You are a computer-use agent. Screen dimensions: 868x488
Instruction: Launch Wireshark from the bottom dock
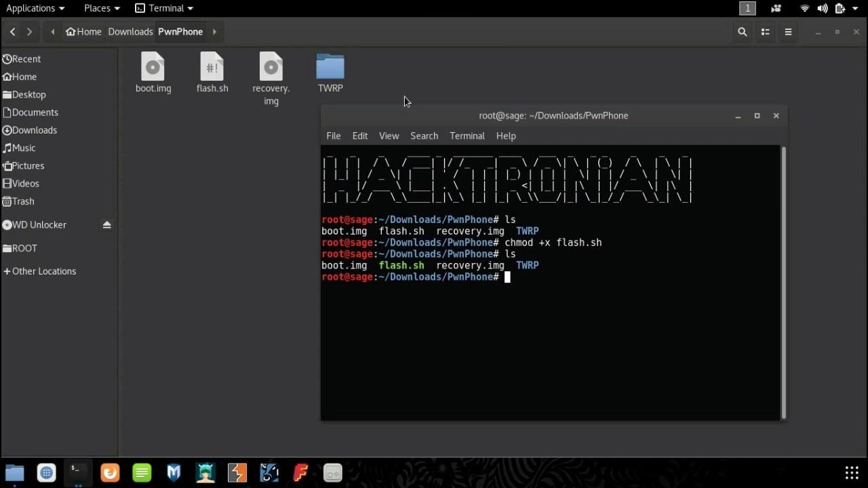(269, 472)
